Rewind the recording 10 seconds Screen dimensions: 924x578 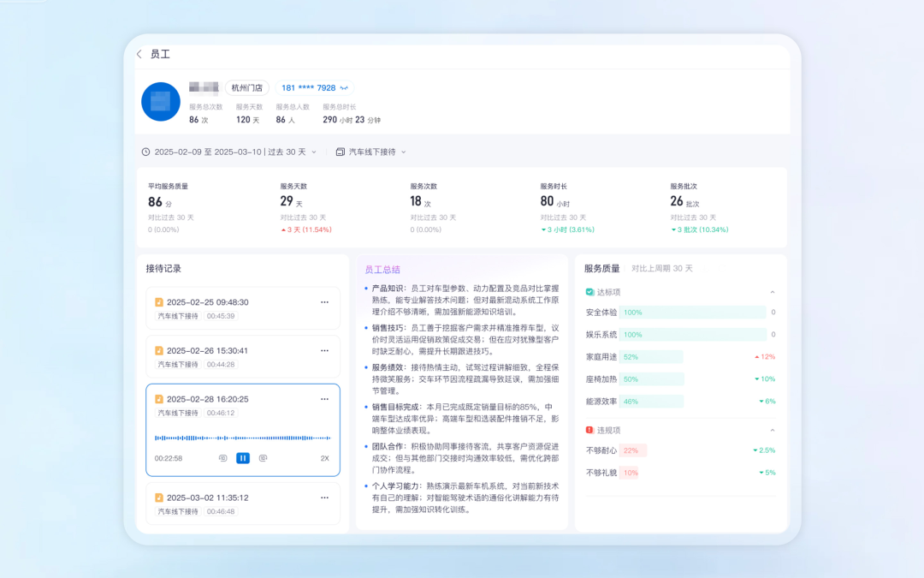pos(222,458)
